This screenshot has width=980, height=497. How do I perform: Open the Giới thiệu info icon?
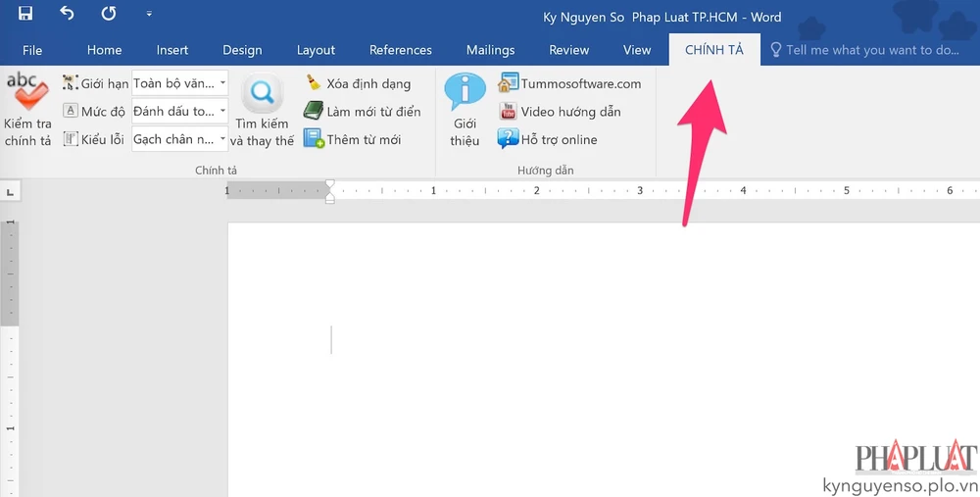465,92
